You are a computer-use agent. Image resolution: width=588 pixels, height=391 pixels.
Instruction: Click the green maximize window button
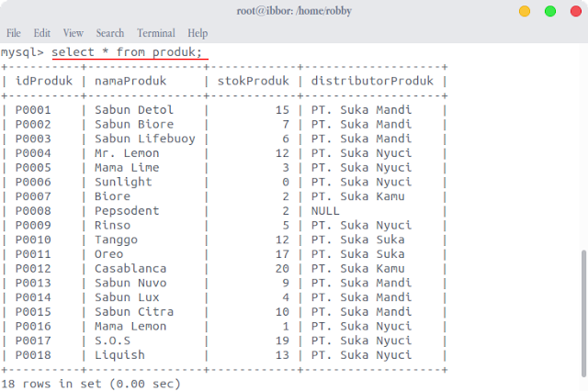coord(550,11)
